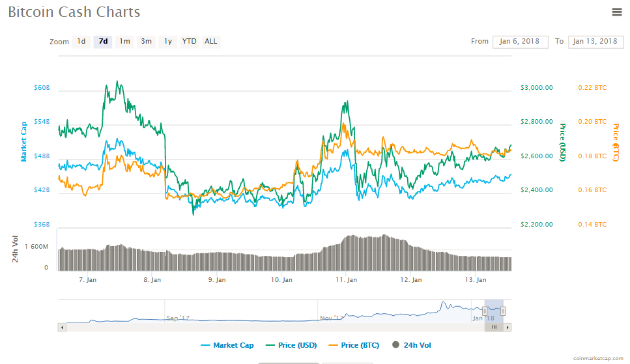
Task: Show ALL historical data range
Action: [211, 42]
